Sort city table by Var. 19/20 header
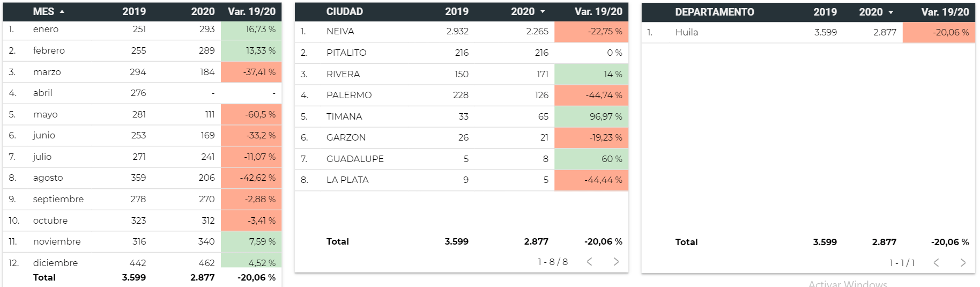980x287 pixels. coord(598,12)
